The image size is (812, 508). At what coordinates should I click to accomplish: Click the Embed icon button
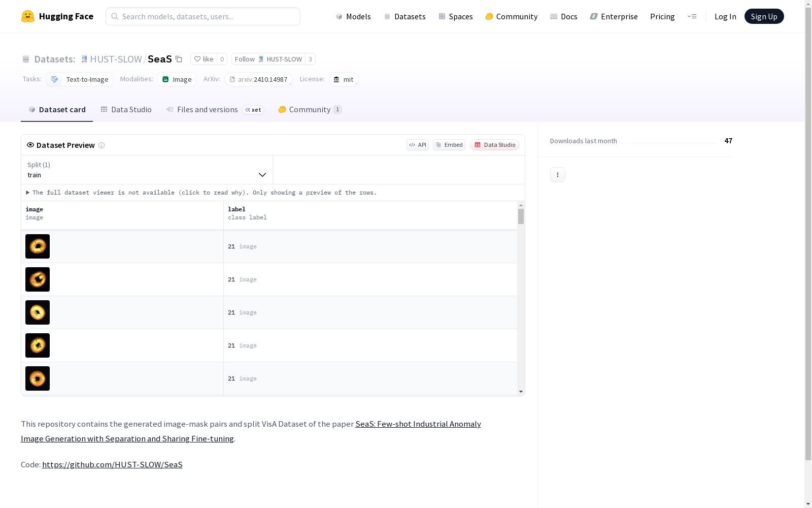449,145
